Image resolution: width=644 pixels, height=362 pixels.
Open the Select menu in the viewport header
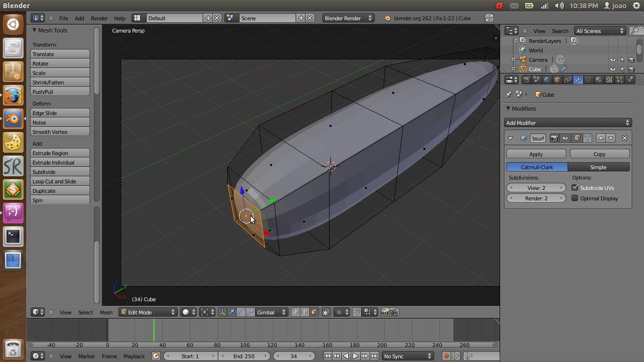tap(85, 312)
